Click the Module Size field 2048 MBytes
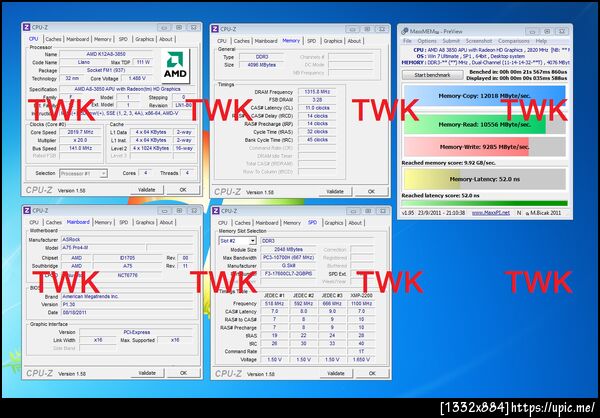The image size is (600, 418). tap(288, 250)
